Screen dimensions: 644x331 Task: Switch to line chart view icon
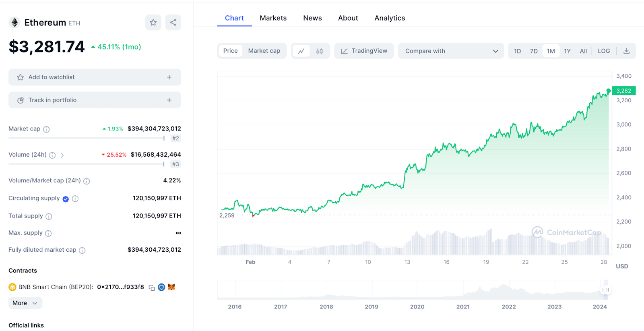301,51
